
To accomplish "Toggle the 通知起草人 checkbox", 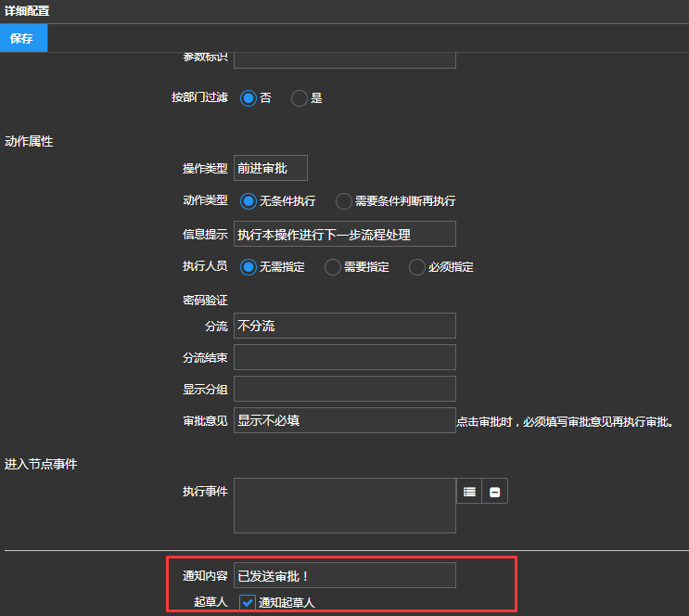I will (x=248, y=602).
